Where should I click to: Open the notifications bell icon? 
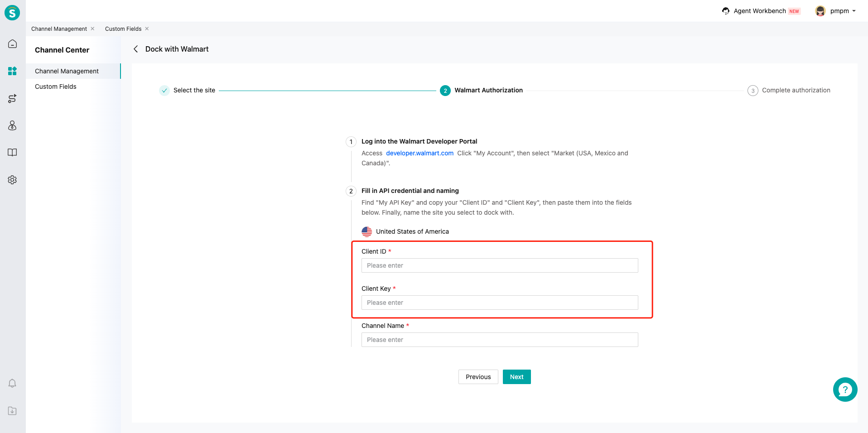(x=13, y=383)
